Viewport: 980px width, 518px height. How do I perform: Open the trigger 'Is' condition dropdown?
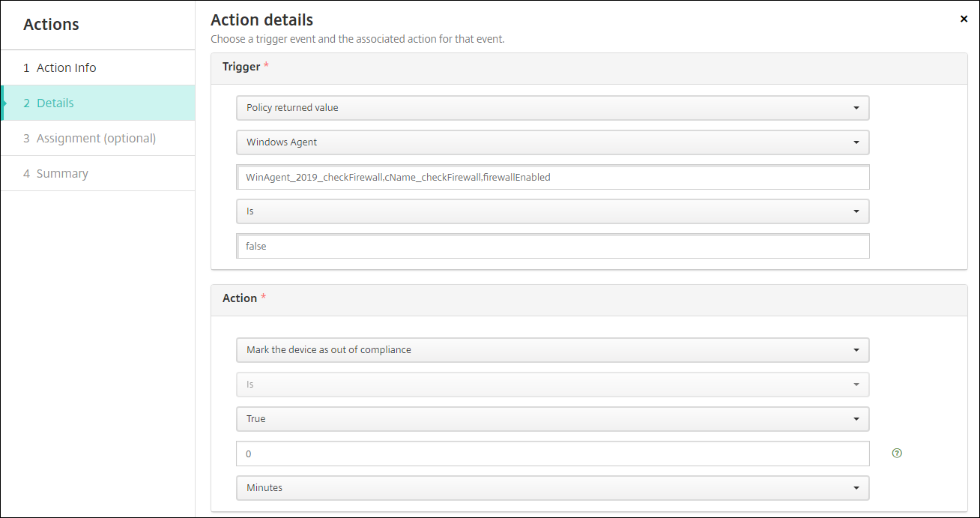[x=552, y=211]
